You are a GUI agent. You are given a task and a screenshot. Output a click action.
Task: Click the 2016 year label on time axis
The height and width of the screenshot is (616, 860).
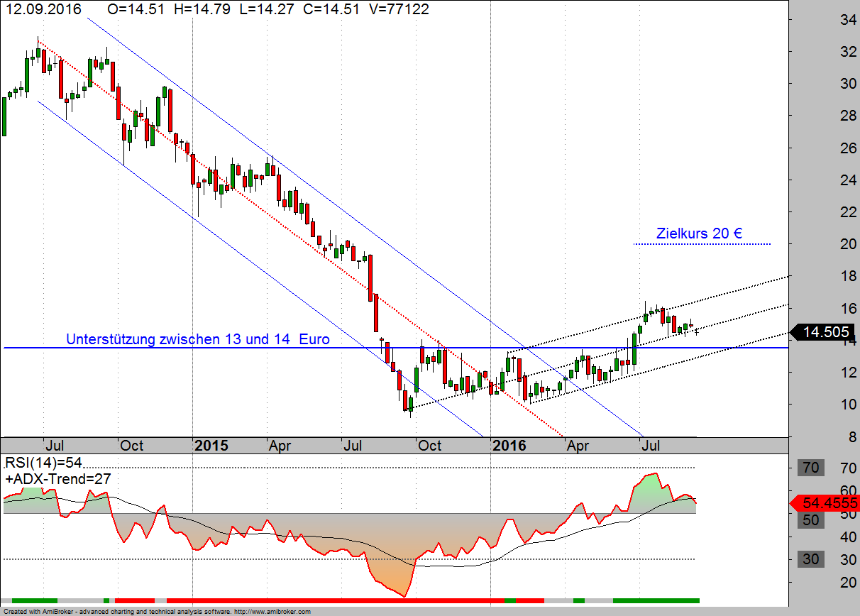tap(509, 446)
